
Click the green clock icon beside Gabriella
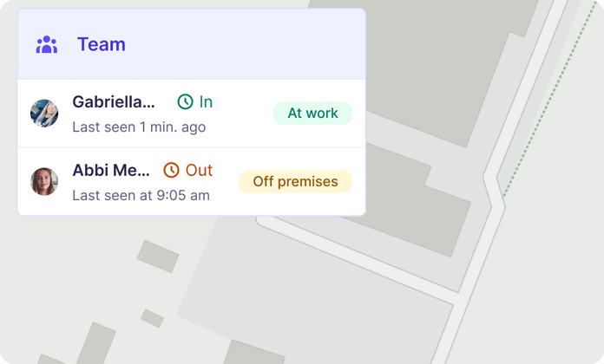coord(185,102)
